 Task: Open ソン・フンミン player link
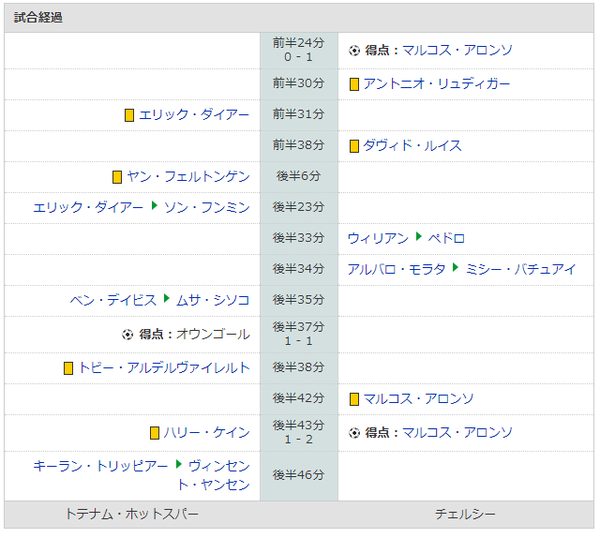[x=207, y=208]
